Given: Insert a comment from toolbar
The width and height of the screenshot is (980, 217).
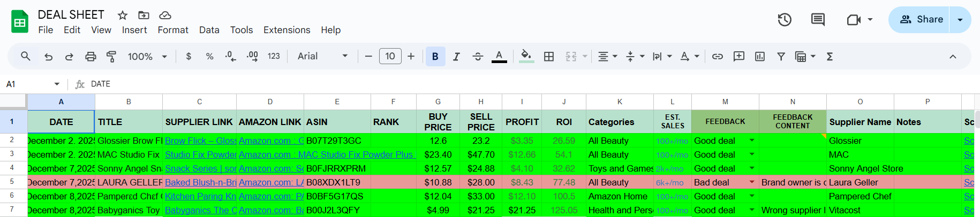Looking at the screenshot, I should pyautogui.click(x=739, y=56).
